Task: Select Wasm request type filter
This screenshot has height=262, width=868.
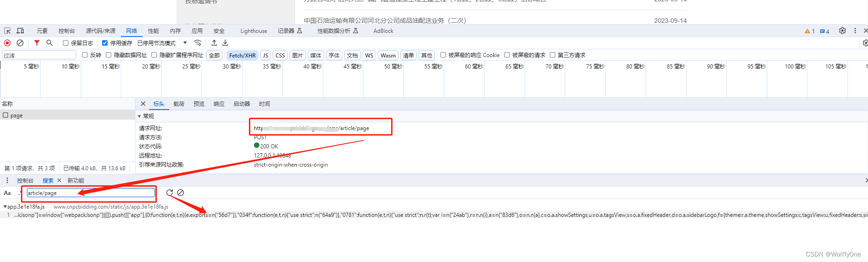Action: 388,55
